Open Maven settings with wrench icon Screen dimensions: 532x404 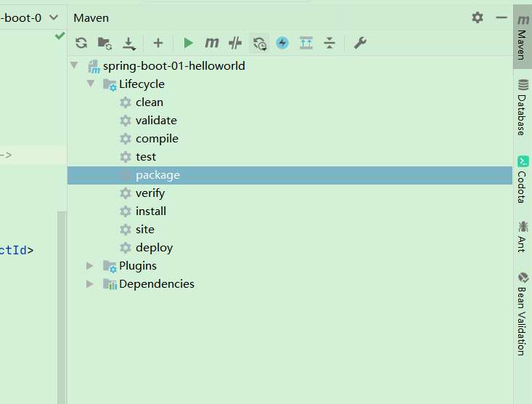360,43
